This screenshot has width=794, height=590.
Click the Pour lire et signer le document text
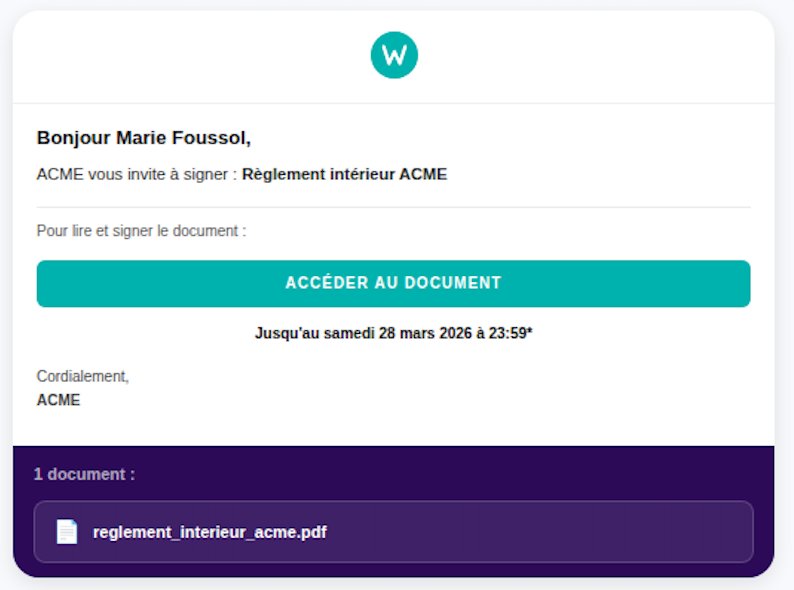click(141, 231)
